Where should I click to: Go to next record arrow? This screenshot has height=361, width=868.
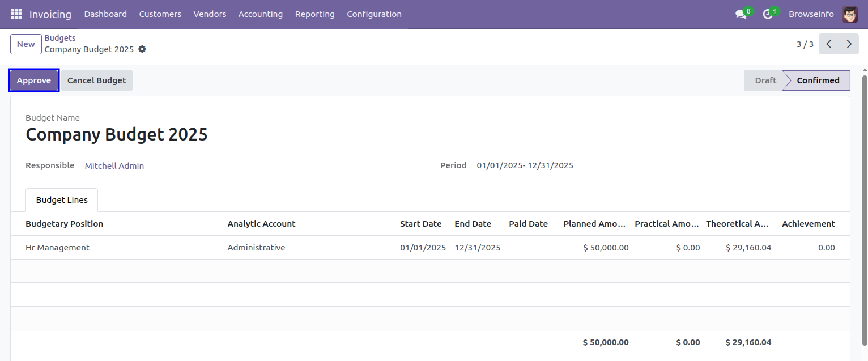[x=849, y=44]
